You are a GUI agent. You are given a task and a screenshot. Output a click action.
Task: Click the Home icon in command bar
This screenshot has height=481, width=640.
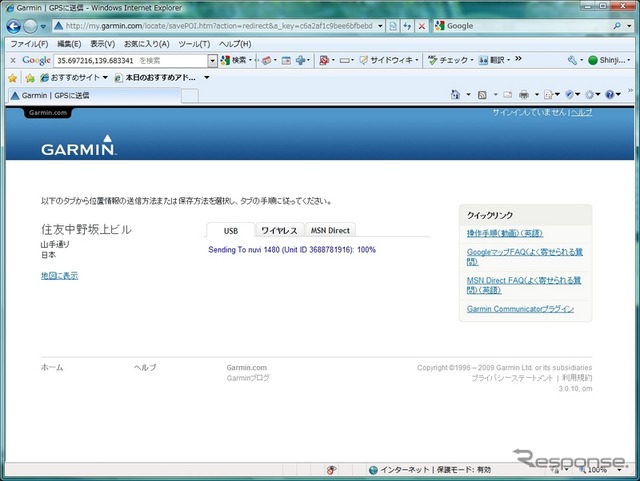pyautogui.click(x=455, y=95)
